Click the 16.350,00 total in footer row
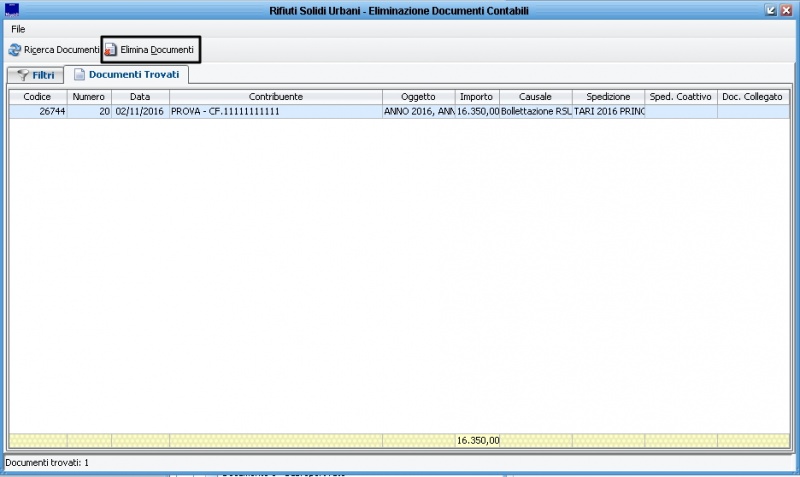Screen dimensions: 800x477 pos(477,440)
